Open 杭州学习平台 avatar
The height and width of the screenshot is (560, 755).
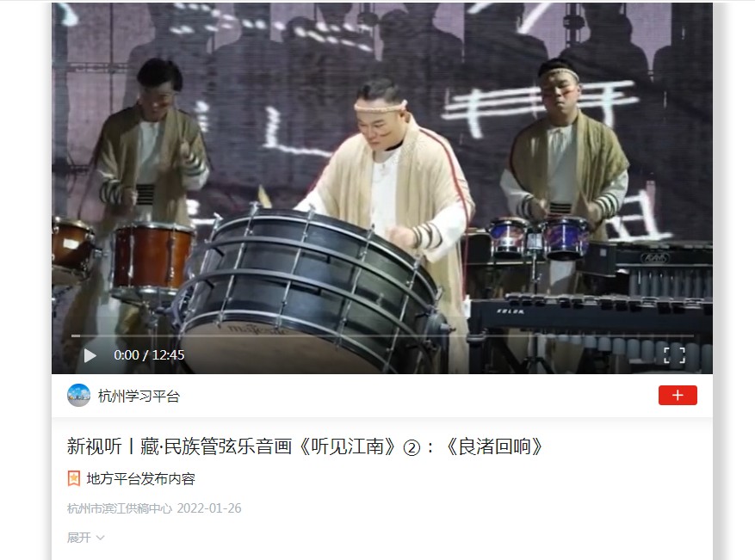pyautogui.click(x=78, y=396)
